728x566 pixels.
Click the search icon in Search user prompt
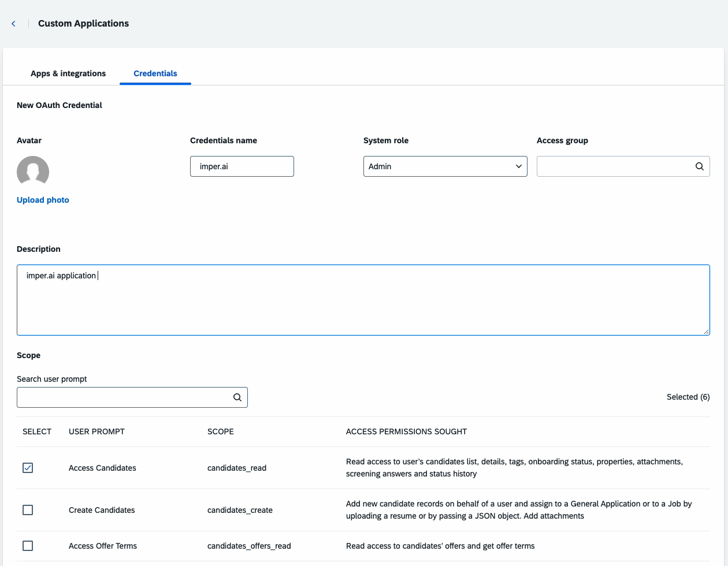click(x=237, y=397)
